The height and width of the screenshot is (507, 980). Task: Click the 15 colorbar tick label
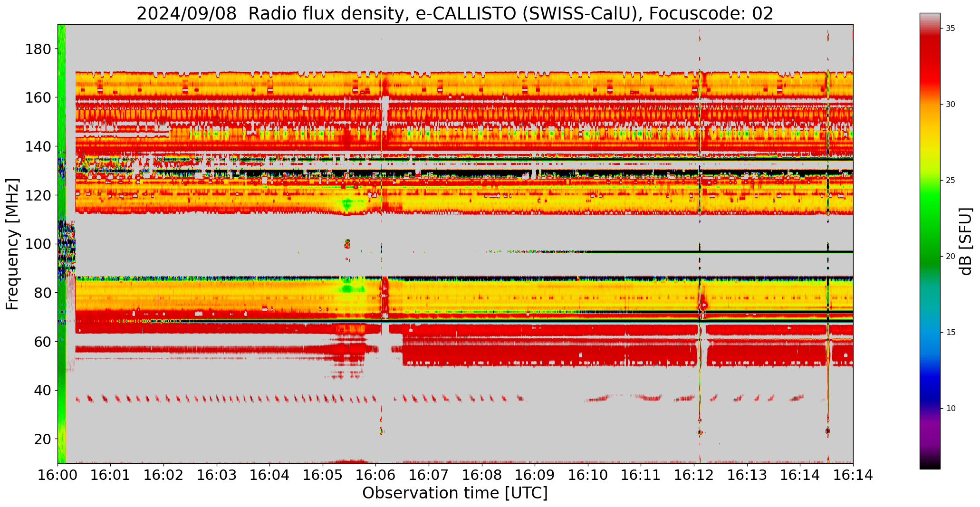(951, 332)
